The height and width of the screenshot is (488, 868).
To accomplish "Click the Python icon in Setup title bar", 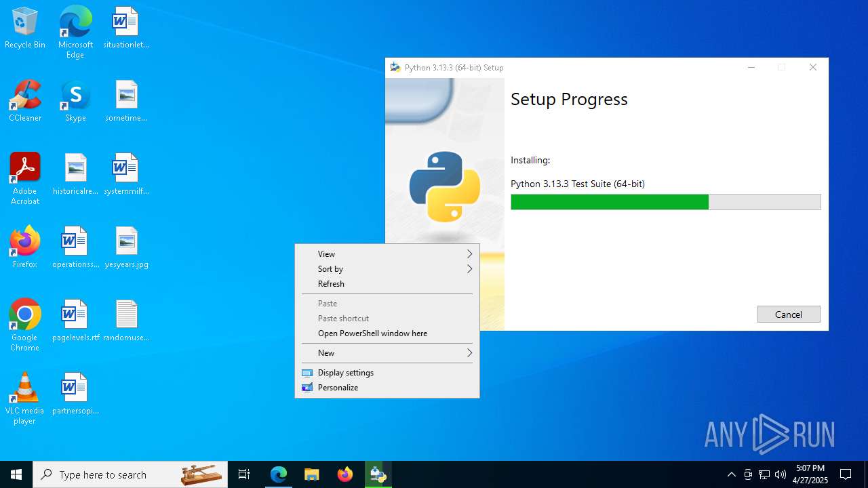I will [395, 67].
